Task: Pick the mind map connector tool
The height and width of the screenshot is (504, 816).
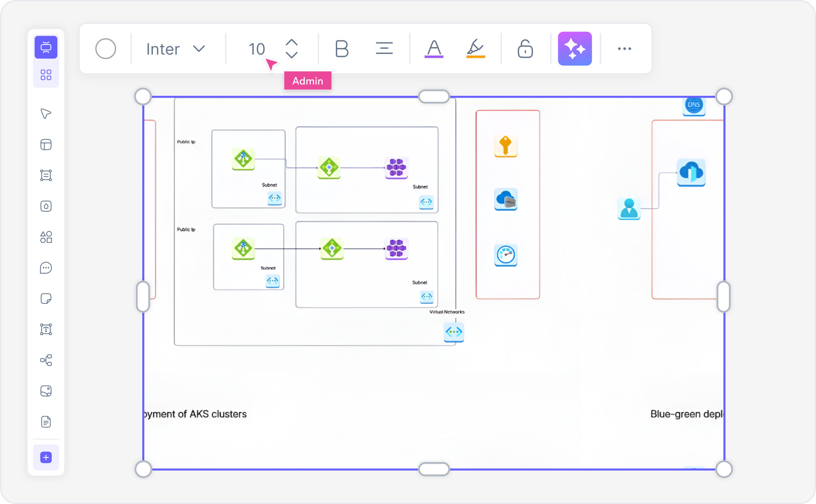Action: [46, 360]
